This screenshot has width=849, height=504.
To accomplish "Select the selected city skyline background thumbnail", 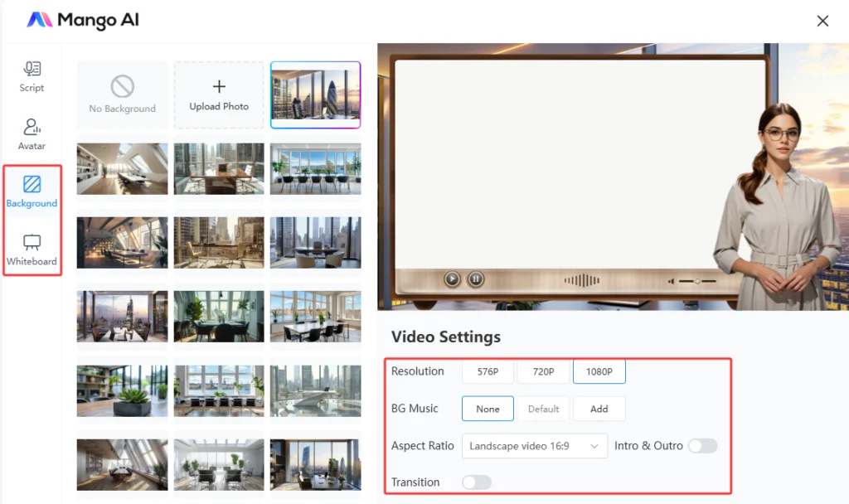I will (x=315, y=94).
